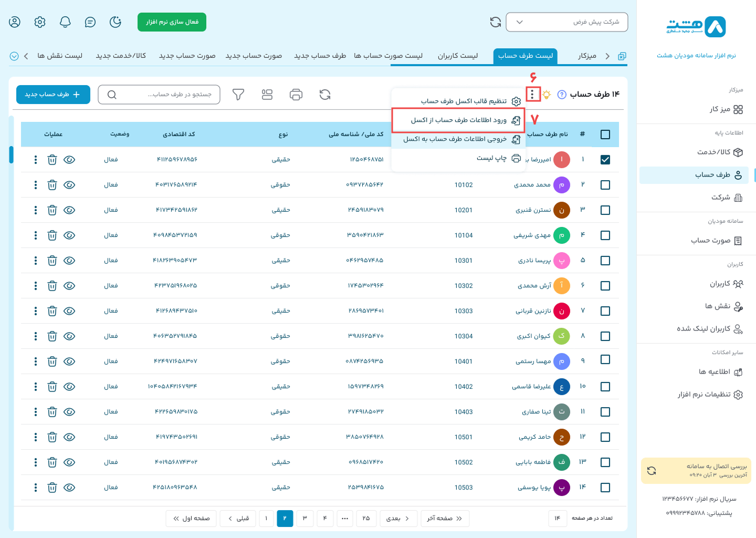Open row actions menu for نسترن قنبری
756x538 pixels.
click(x=36, y=210)
